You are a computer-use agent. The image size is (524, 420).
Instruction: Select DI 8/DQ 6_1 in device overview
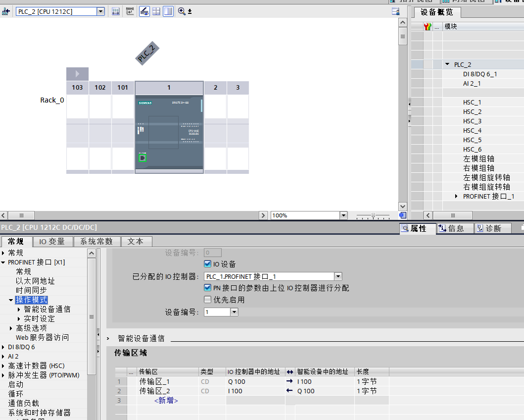point(480,74)
